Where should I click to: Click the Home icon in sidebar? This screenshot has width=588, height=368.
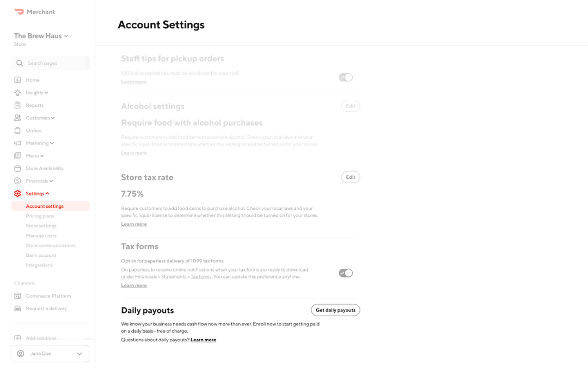(x=17, y=80)
